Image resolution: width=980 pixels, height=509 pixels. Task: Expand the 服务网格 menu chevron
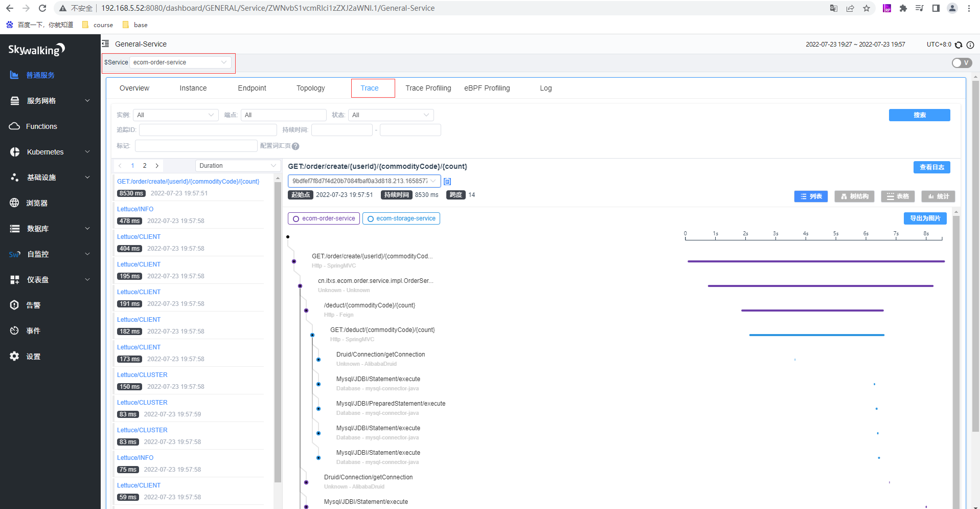87,101
